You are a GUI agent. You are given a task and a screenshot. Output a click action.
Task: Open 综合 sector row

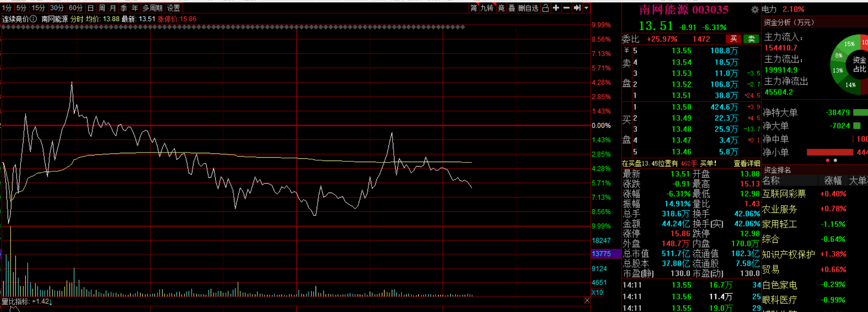(x=815, y=239)
